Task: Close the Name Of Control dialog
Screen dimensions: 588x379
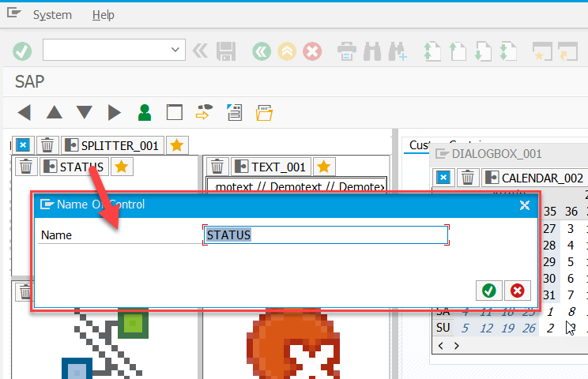Action: point(525,205)
